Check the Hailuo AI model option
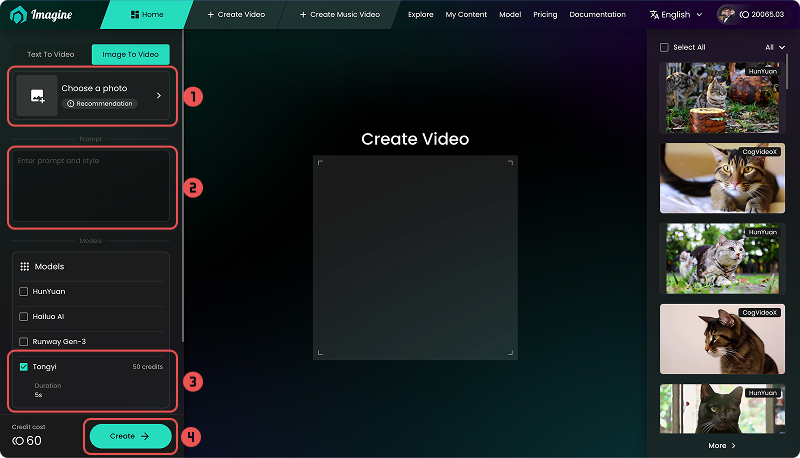Image resolution: width=800 pixels, height=458 pixels. [24, 316]
